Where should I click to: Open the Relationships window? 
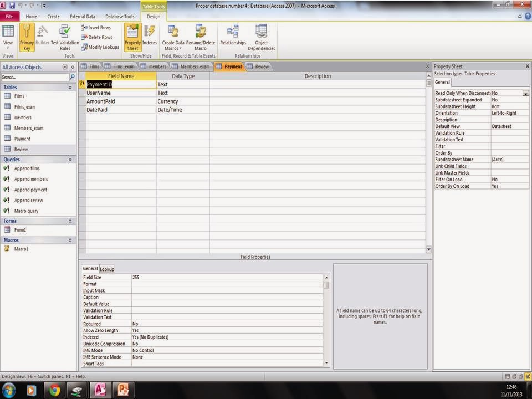pos(233,35)
